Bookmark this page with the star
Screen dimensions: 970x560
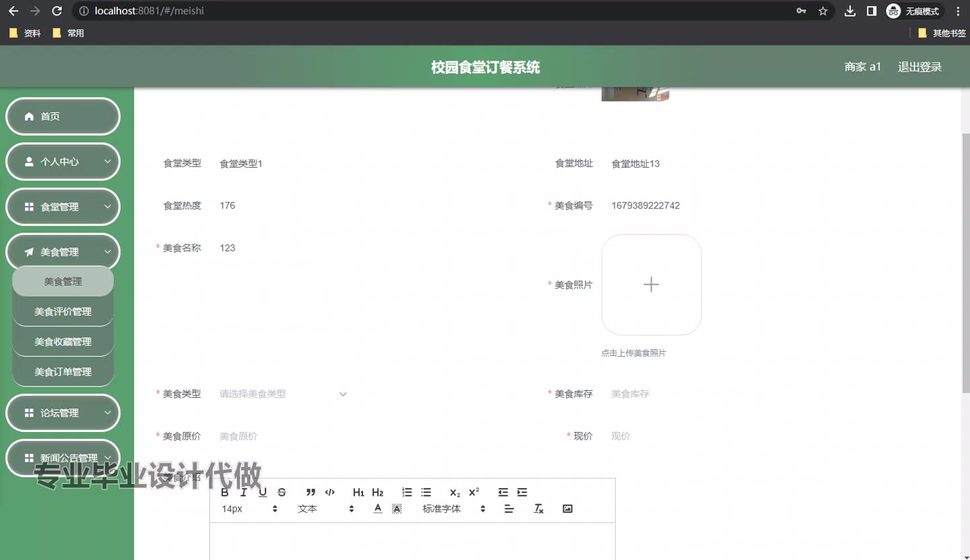(822, 11)
